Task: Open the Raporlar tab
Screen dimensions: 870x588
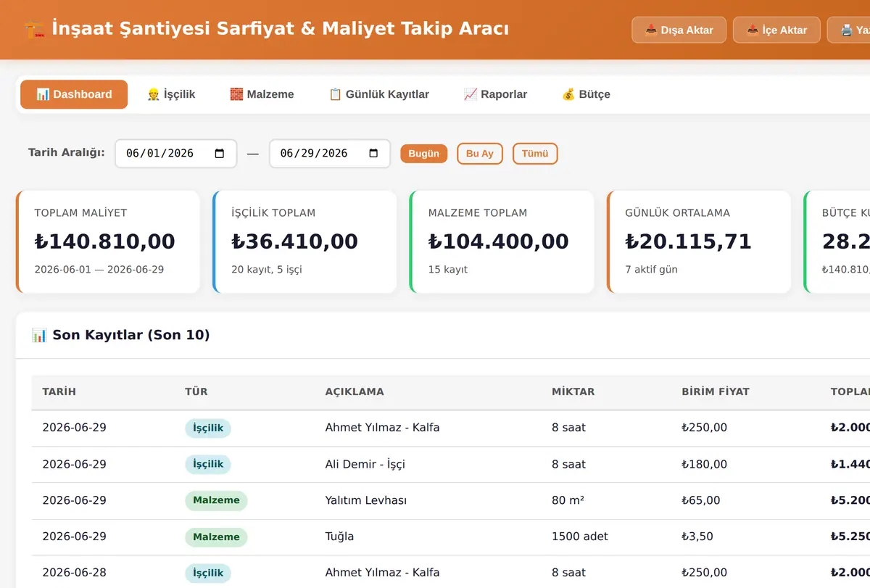Action: [x=495, y=94]
